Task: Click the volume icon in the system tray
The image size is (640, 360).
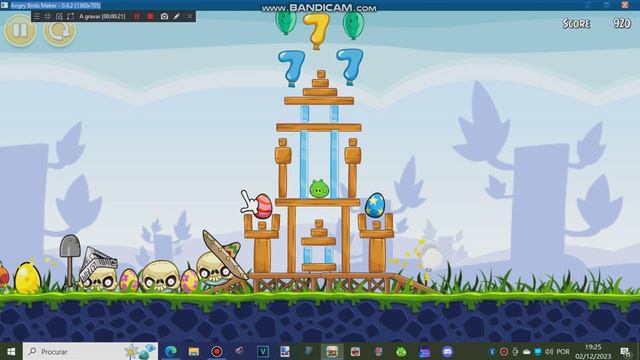Action: pos(549,351)
